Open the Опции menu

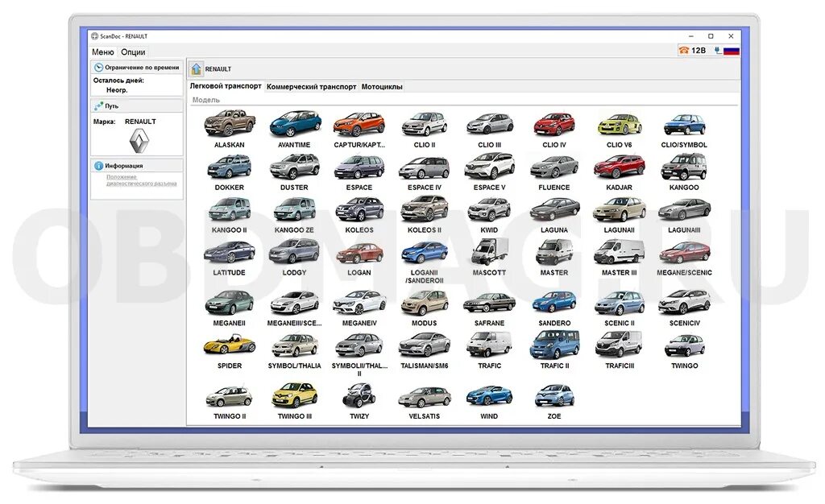[133, 52]
